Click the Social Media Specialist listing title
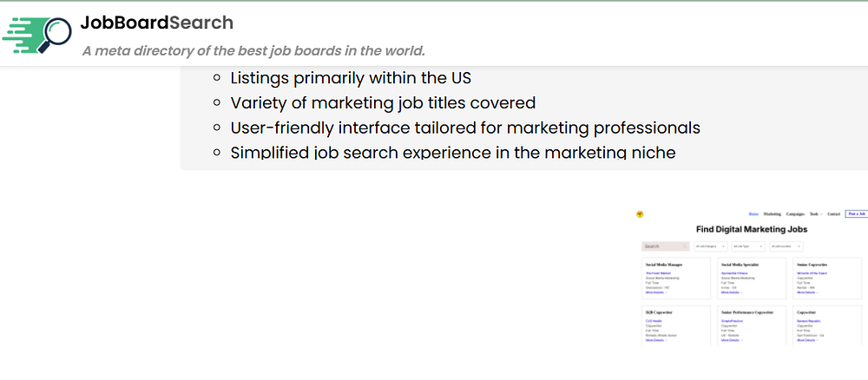 [x=740, y=265]
